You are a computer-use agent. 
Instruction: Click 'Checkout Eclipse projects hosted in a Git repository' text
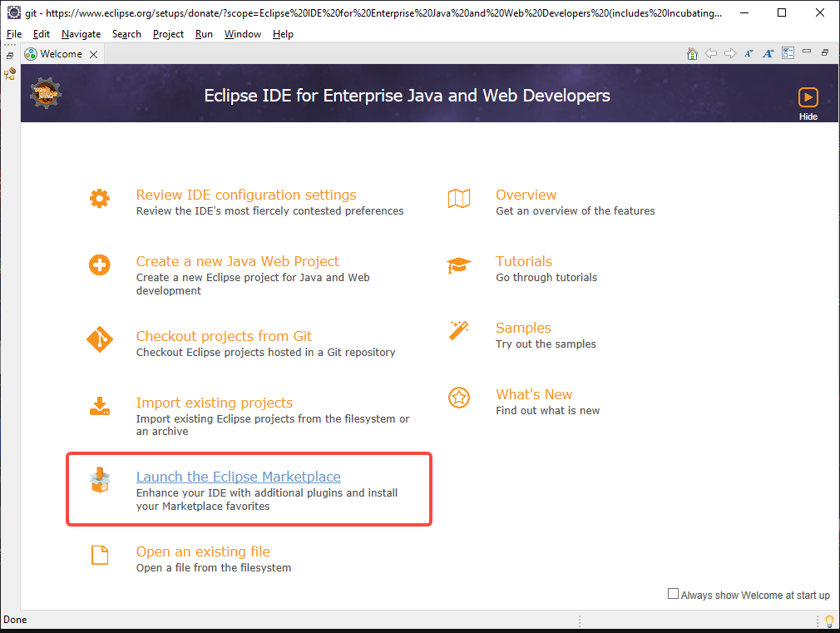pyautogui.click(x=265, y=352)
